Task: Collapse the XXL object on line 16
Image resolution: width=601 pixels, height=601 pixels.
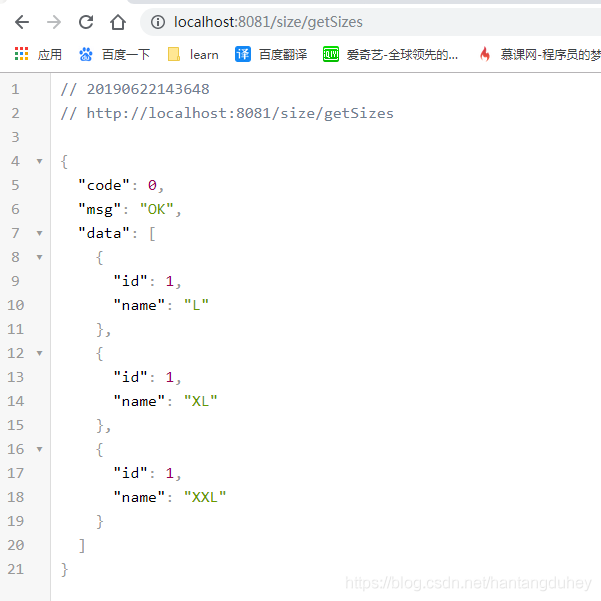Action: 39,449
